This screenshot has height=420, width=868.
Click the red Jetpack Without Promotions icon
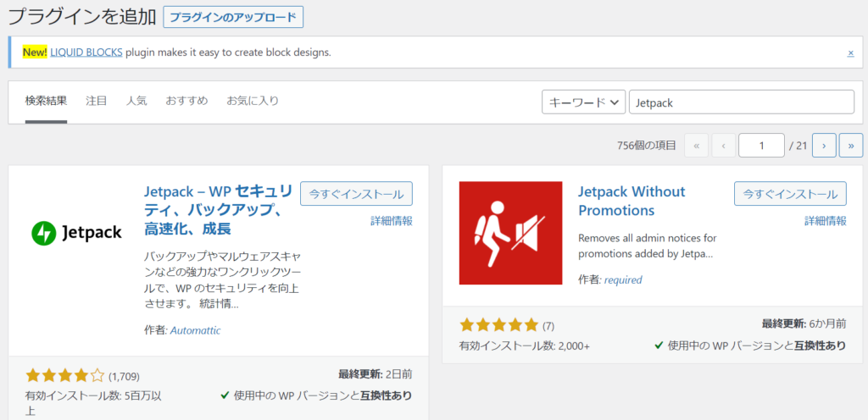pos(510,233)
